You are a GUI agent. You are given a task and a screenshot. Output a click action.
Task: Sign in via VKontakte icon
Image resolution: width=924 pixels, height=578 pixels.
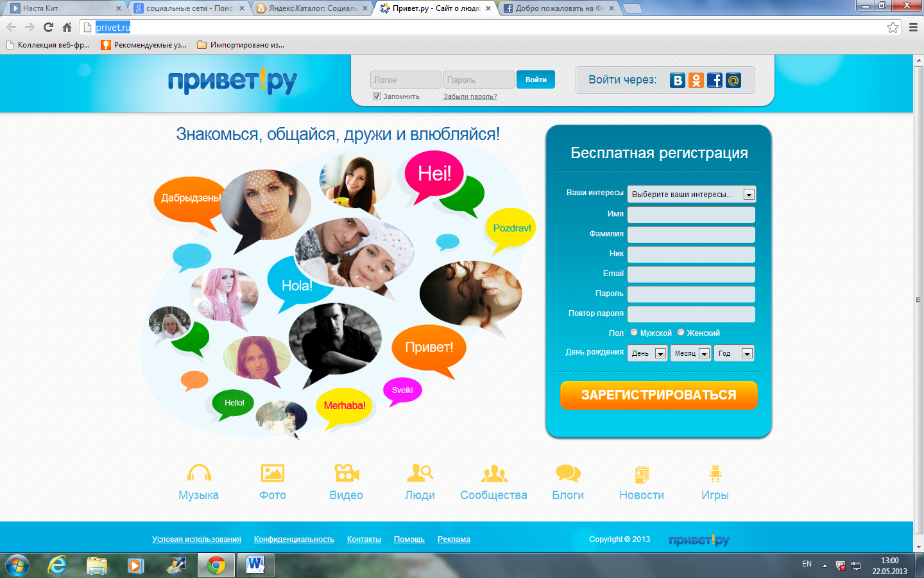tap(678, 80)
